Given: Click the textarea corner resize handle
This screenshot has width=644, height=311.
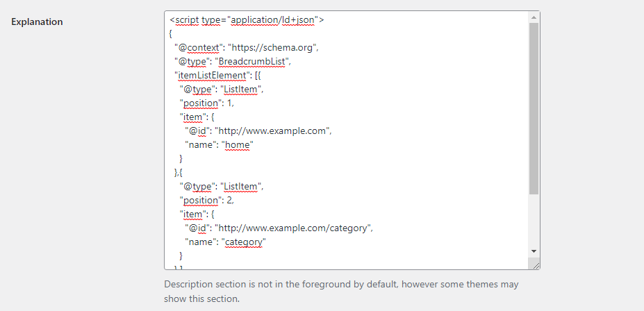Looking at the screenshot, I should 535,265.
